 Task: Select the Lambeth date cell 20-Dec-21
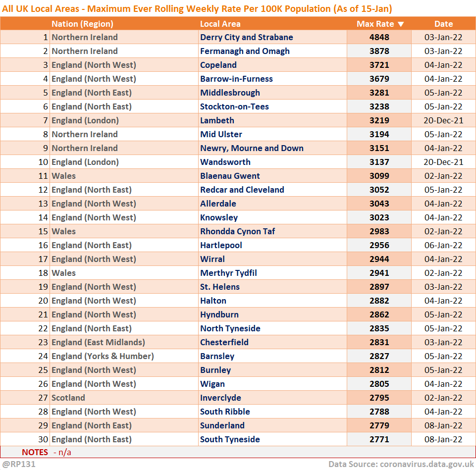tap(443, 120)
